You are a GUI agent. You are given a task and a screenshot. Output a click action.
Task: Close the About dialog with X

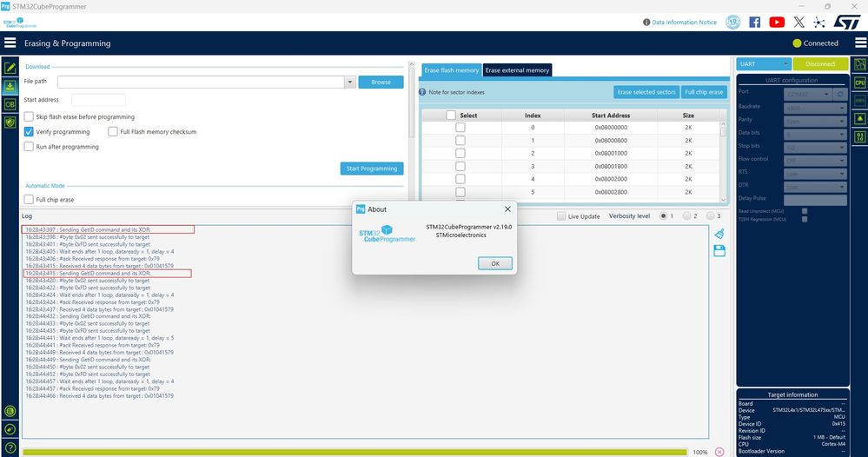(507, 209)
